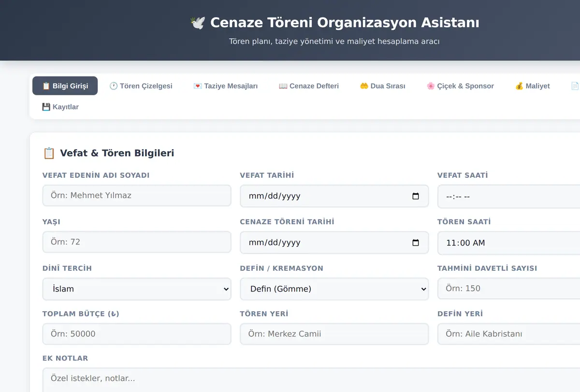Click the 'Vefat & Tören Bilgileri' heading
This screenshot has width=580, height=392.
click(117, 153)
